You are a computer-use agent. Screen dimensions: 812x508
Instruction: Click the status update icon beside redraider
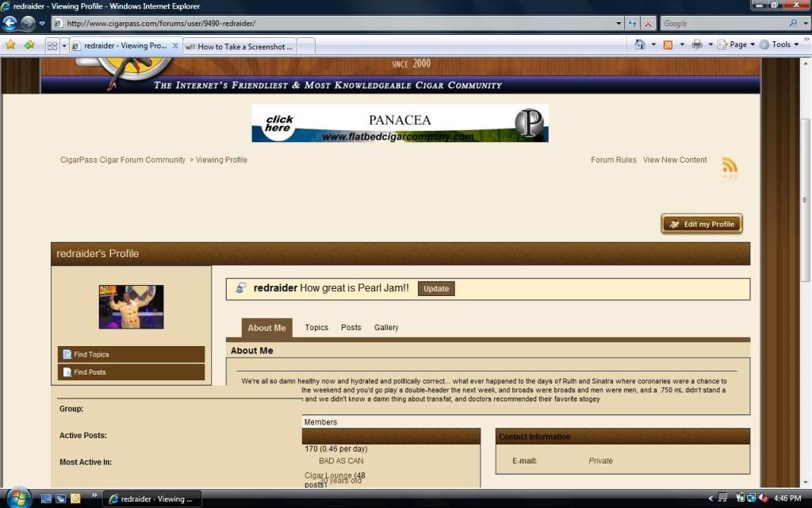pos(241,288)
